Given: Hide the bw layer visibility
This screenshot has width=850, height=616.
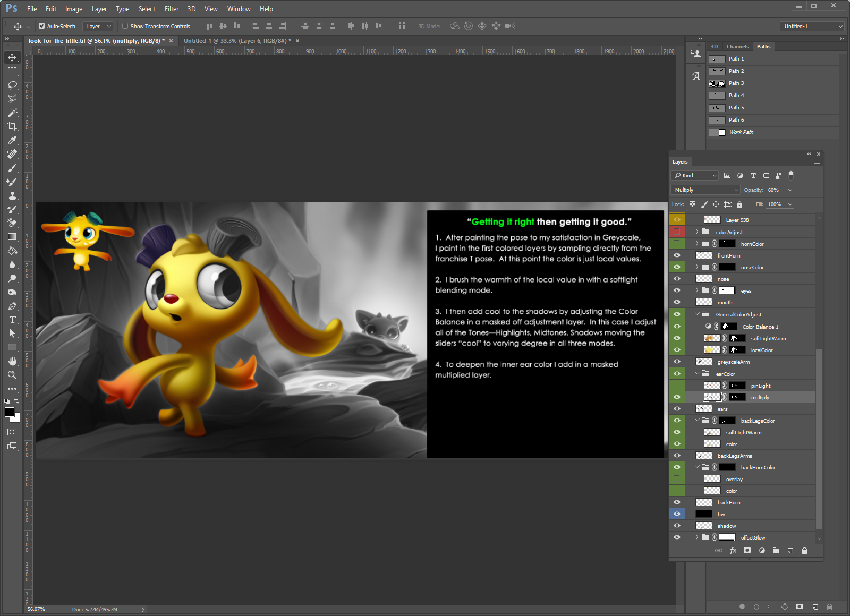Looking at the screenshot, I should pos(677,514).
